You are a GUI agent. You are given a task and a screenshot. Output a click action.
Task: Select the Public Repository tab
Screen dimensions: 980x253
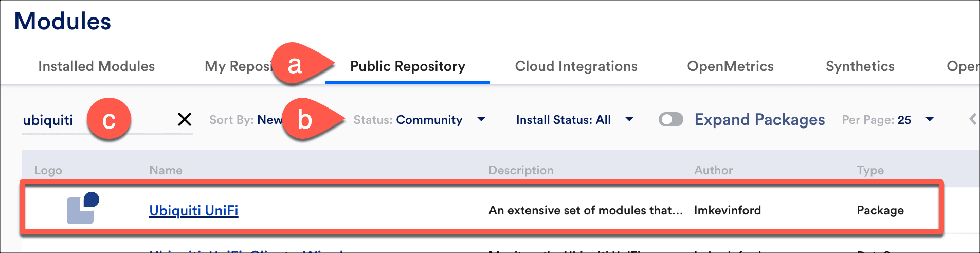point(408,66)
